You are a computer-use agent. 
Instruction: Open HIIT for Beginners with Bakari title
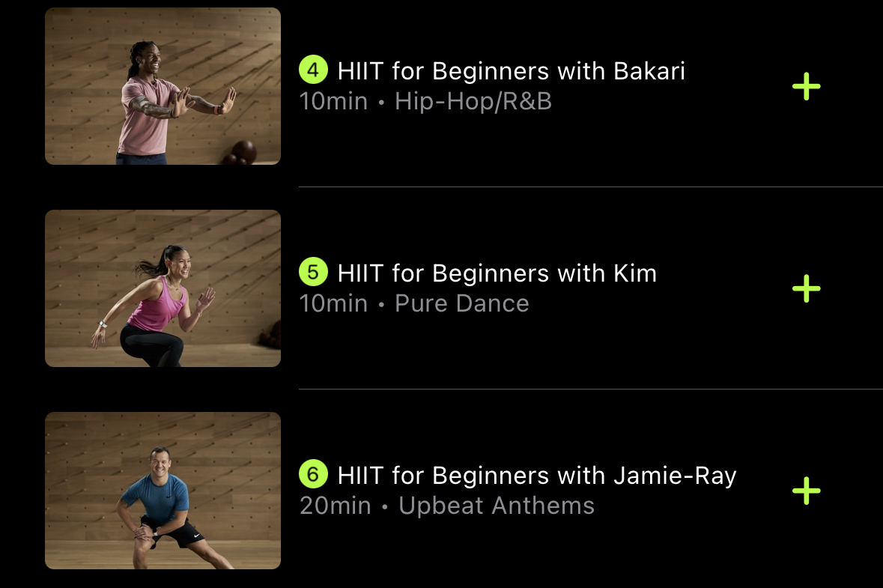pyautogui.click(x=512, y=71)
